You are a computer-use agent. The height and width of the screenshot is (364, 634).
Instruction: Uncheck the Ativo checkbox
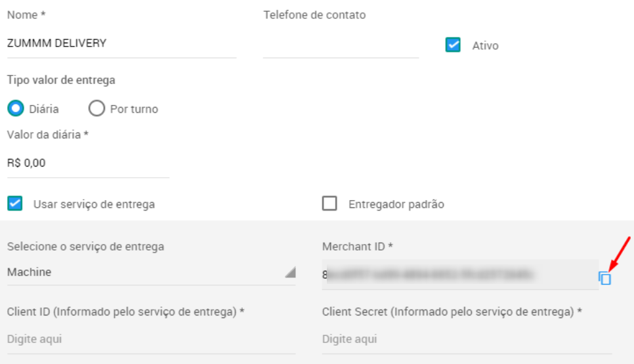(x=453, y=45)
